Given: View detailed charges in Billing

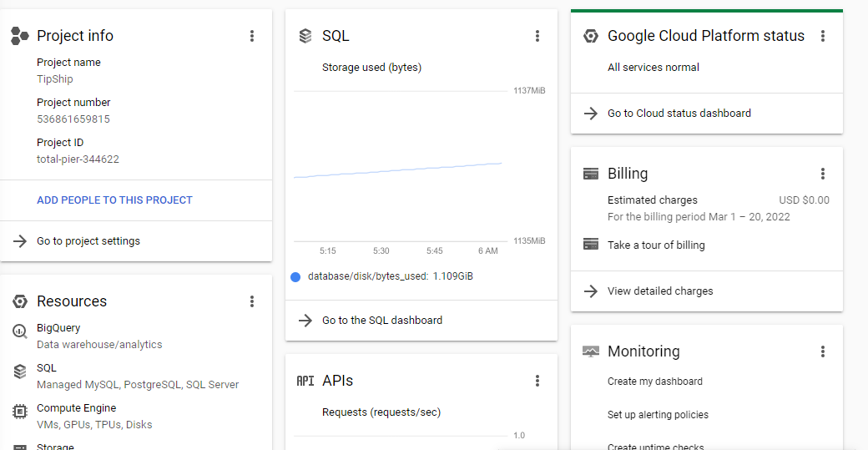Looking at the screenshot, I should coord(660,291).
